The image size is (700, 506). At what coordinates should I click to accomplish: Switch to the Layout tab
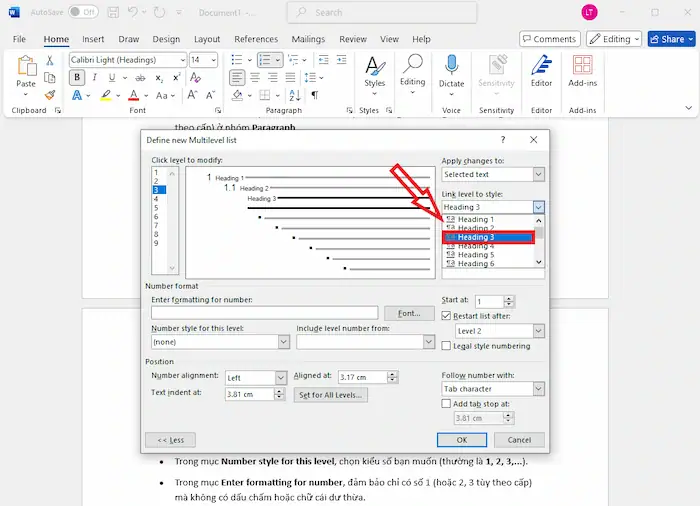(207, 39)
